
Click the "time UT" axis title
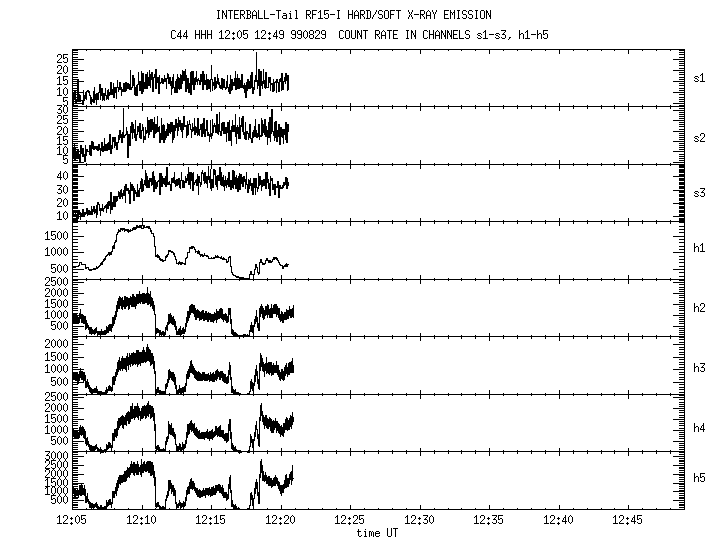pyautogui.click(x=377, y=534)
